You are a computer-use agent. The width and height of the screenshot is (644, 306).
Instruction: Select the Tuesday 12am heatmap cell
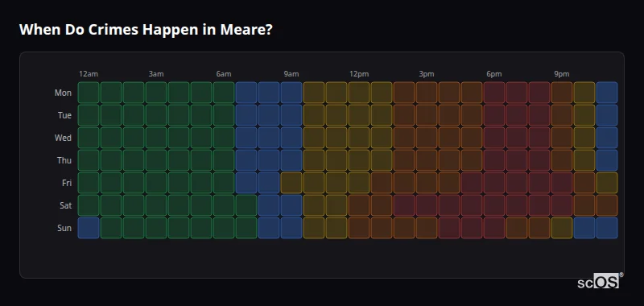tap(89, 115)
